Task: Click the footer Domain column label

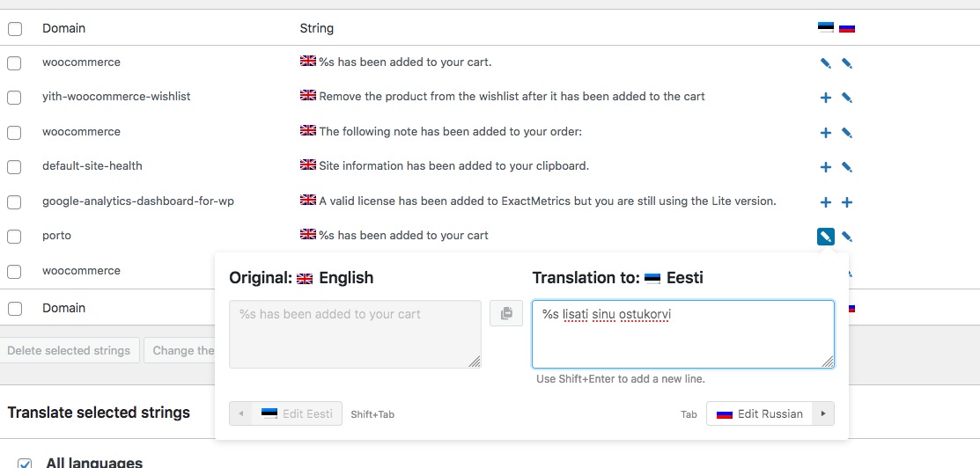Action: 63,308
